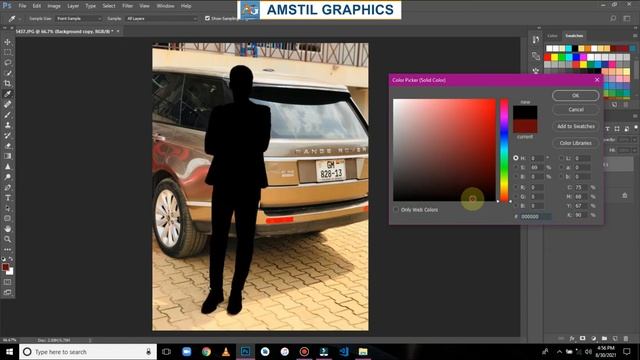Select the H hue radio button
Image resolution: width=640 pixels, height=360 pixels.
click(516, 158)
